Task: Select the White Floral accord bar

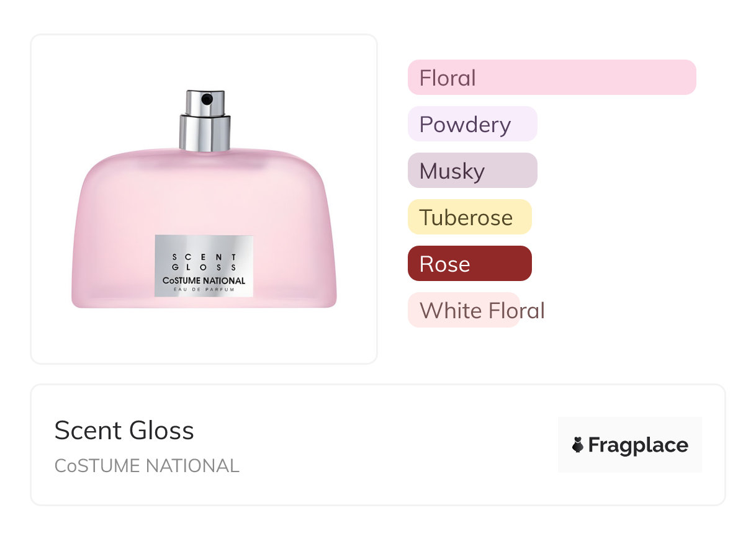Action: pyautogui.click(x=464, y=310)
